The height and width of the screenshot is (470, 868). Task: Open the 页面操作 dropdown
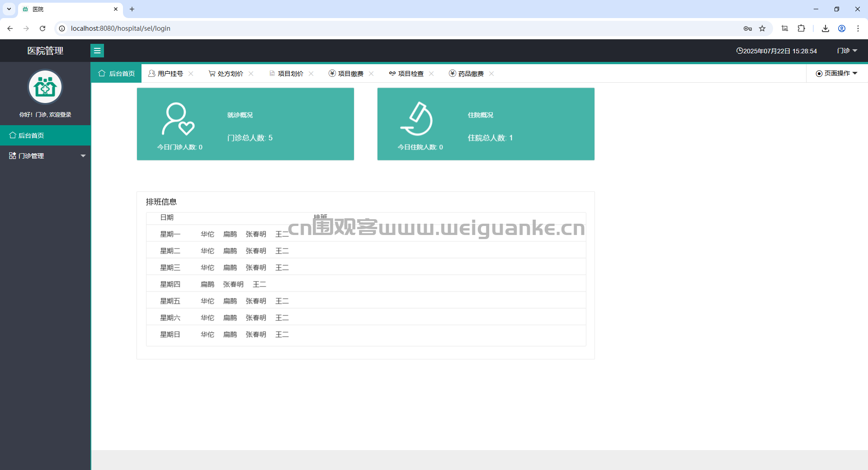[837, 73]
